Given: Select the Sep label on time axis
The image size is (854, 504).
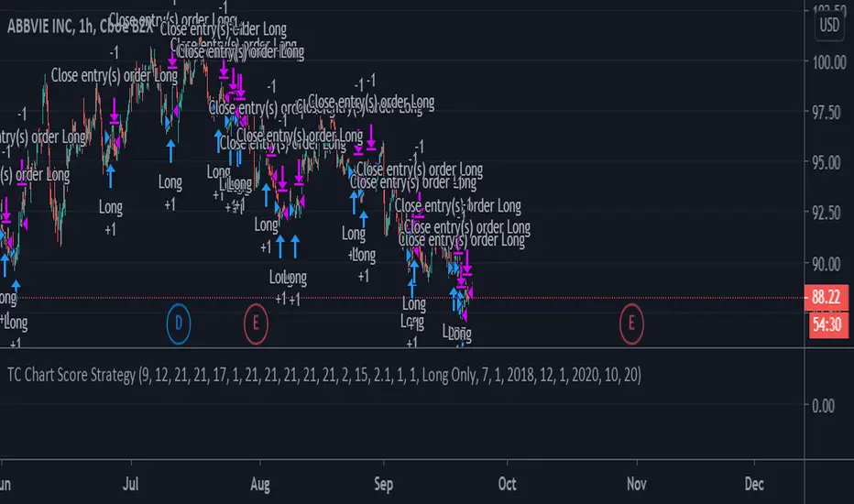Looking at the screenshot, I should [x=383, y=485].
